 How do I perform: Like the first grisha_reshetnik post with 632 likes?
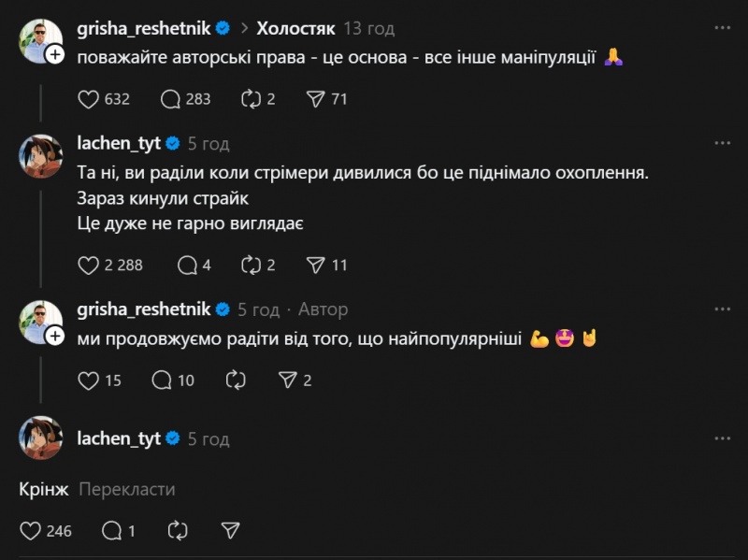point(88,98)
